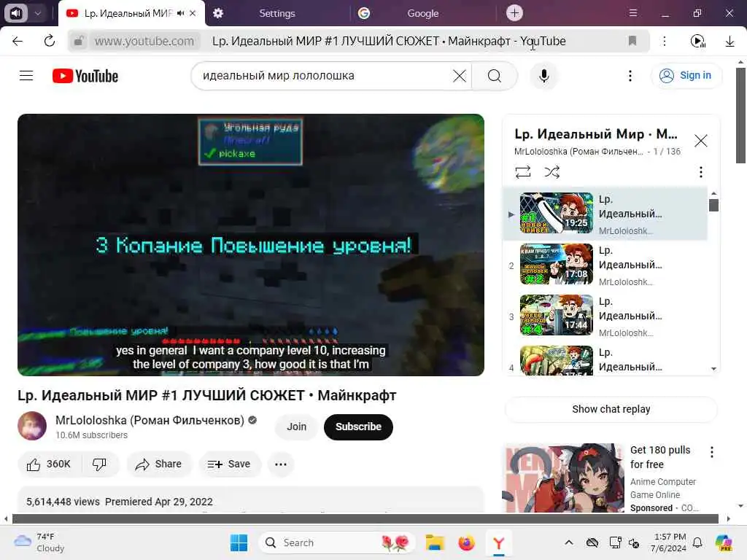Open the MrLololoshka channel avatar

(32, 426)
